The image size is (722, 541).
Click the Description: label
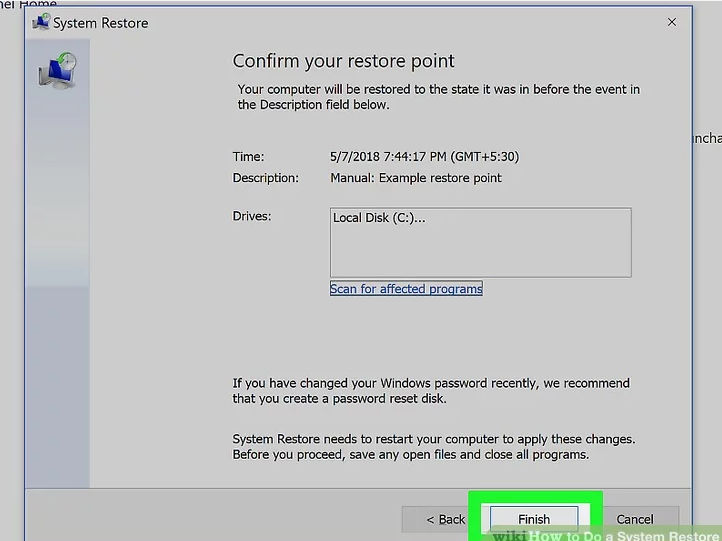click(265, 178)
